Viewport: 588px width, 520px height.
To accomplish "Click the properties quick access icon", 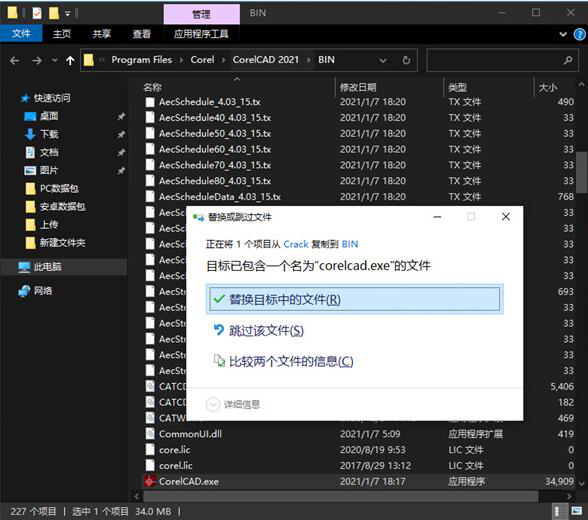I will [x=37, y=13].
